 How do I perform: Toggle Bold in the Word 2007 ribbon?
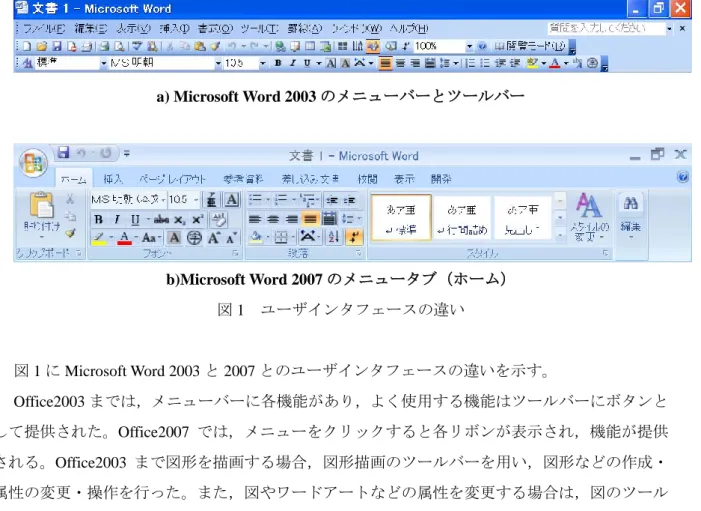(99, 220)
